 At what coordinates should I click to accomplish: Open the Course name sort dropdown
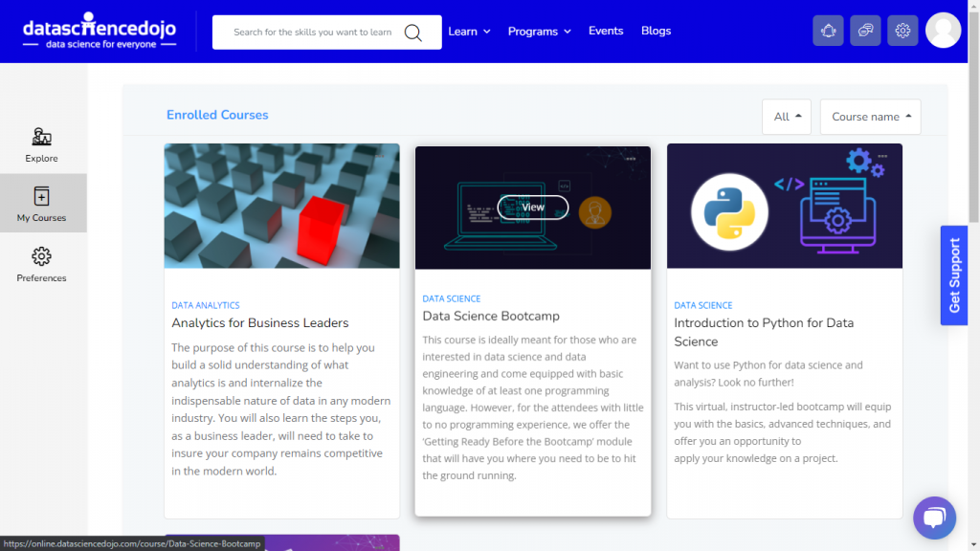point(871,117)
